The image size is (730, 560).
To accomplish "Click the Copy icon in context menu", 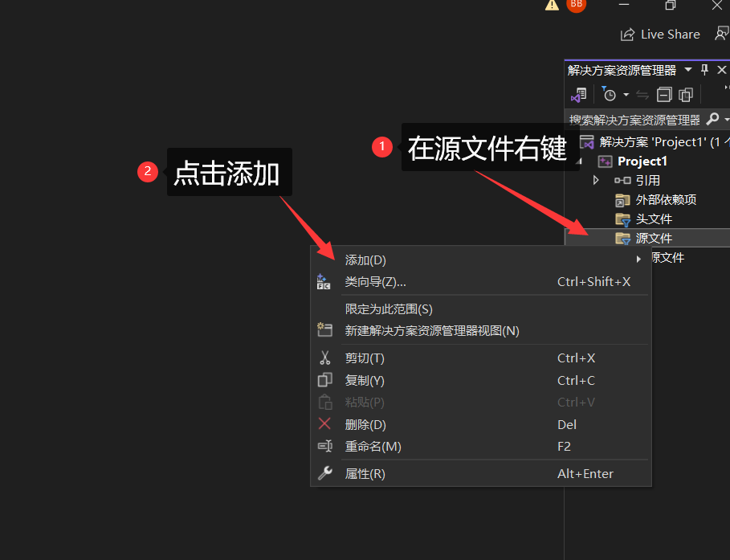I will [324, 381].
